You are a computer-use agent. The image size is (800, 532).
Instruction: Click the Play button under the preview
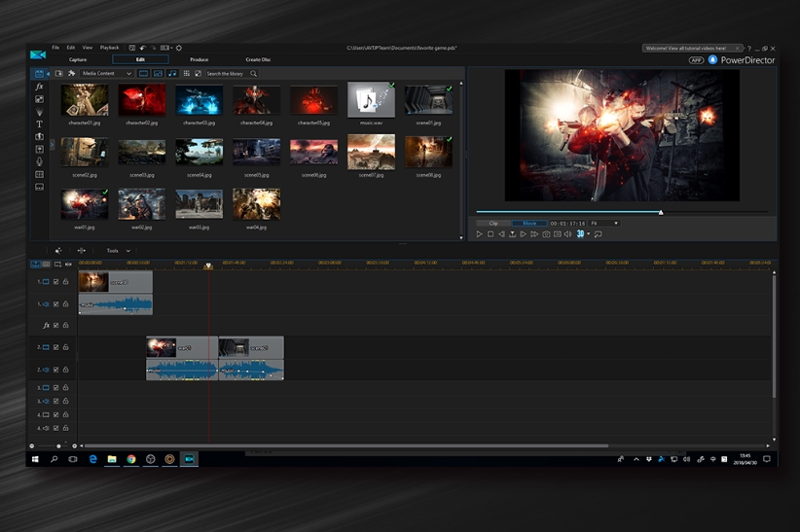479,234
